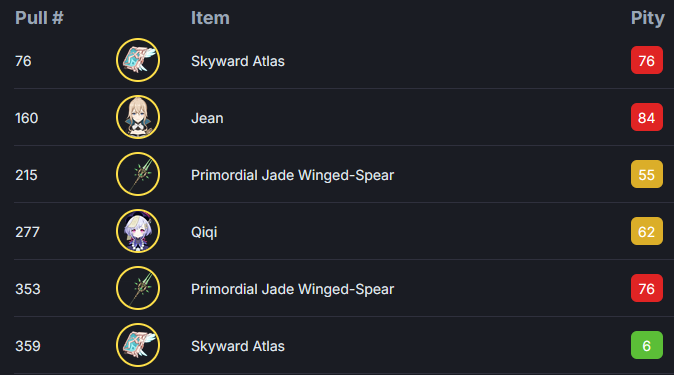Select the red pity badge showing 84
674x375 pixels.
point(646,117)
